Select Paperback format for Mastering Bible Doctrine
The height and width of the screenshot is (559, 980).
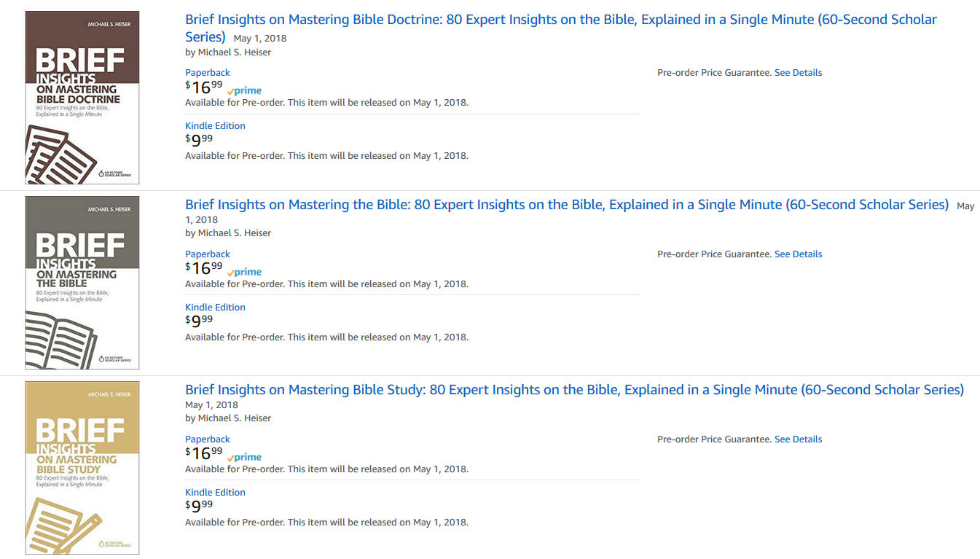click(x=208, y=72)
